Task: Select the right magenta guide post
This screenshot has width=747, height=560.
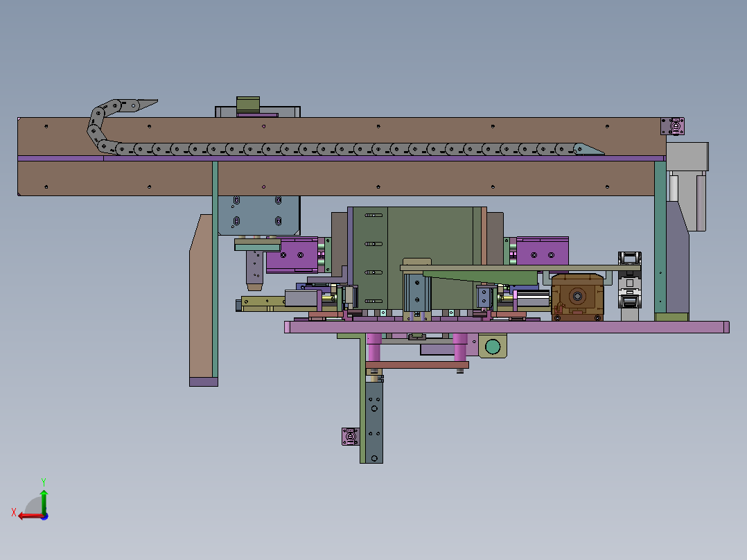Action: click(459, 347)
